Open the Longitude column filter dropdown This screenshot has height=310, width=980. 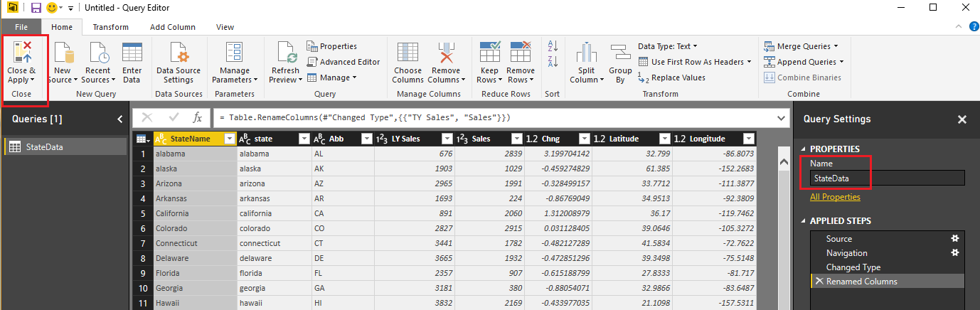point(748,139)
